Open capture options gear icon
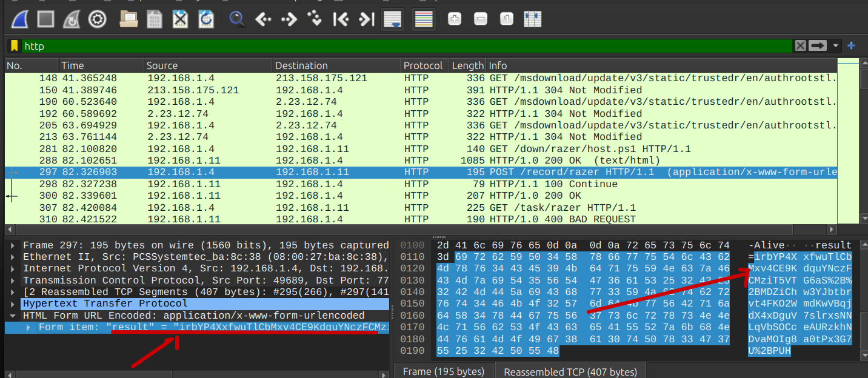The height and width of the screenshot is (378, 868). 97,19
